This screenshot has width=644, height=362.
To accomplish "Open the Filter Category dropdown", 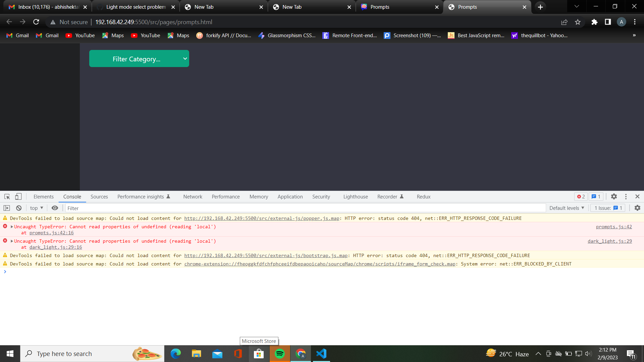I will pos(139,58).
